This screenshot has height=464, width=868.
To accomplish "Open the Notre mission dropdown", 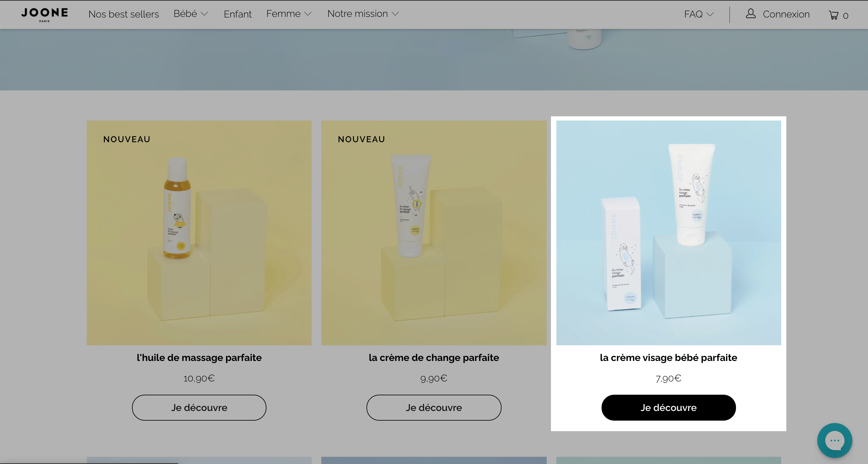I will [x=363, y=14].
